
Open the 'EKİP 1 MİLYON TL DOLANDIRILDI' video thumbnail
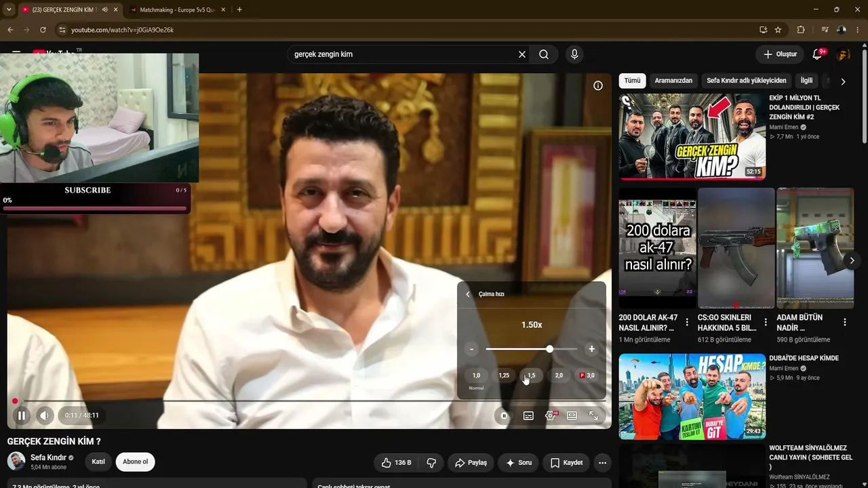(x=692, y=137)
